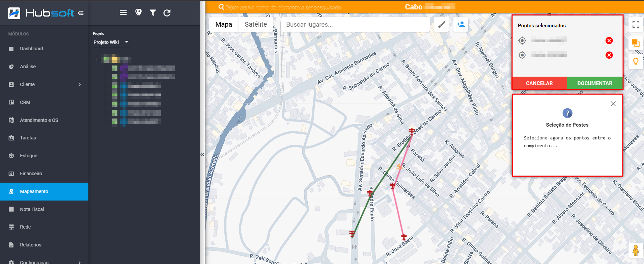Click the Dashboard grid icon

coord(11,49)
